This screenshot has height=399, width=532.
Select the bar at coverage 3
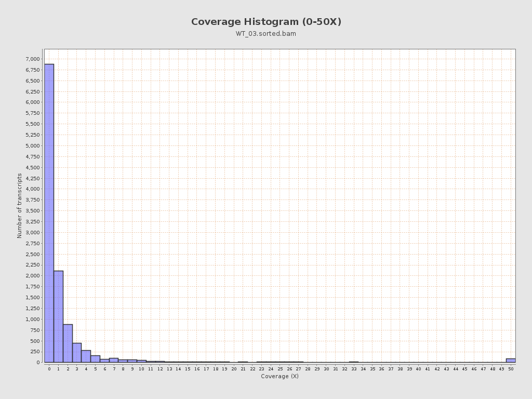[x=77, y=353]
